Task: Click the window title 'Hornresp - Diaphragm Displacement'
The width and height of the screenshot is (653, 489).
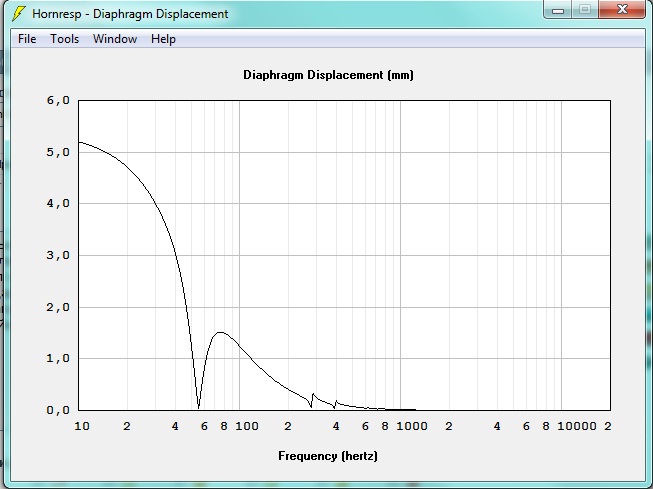Action: (x=130, y=14)
